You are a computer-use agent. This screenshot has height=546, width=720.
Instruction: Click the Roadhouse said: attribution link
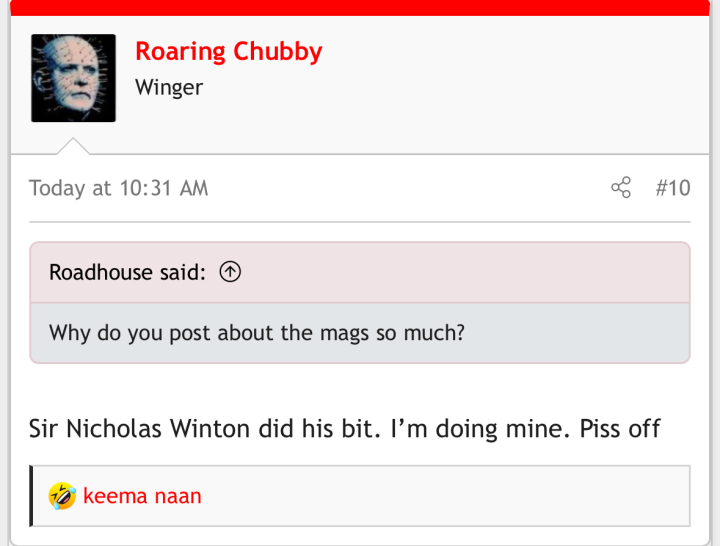click(x=127, y=272)
